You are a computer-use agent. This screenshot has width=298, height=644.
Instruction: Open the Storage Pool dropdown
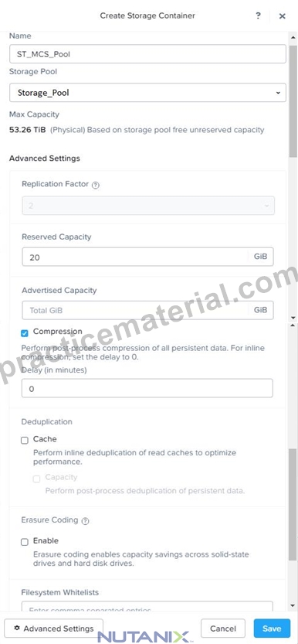[x=147, y=93]
